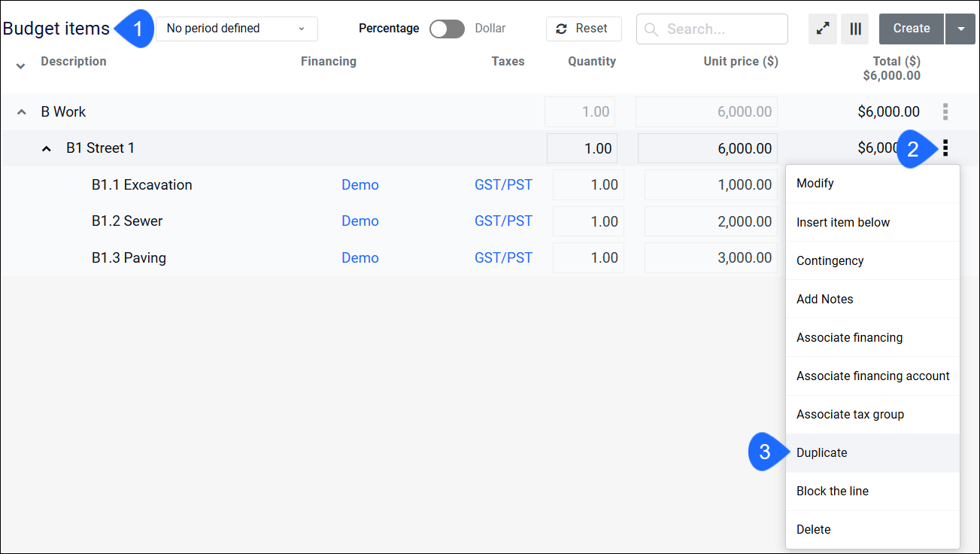Select 'Associate tax group' entry
The width and height of the screenshot is (980, 554).
click(872, 414)
